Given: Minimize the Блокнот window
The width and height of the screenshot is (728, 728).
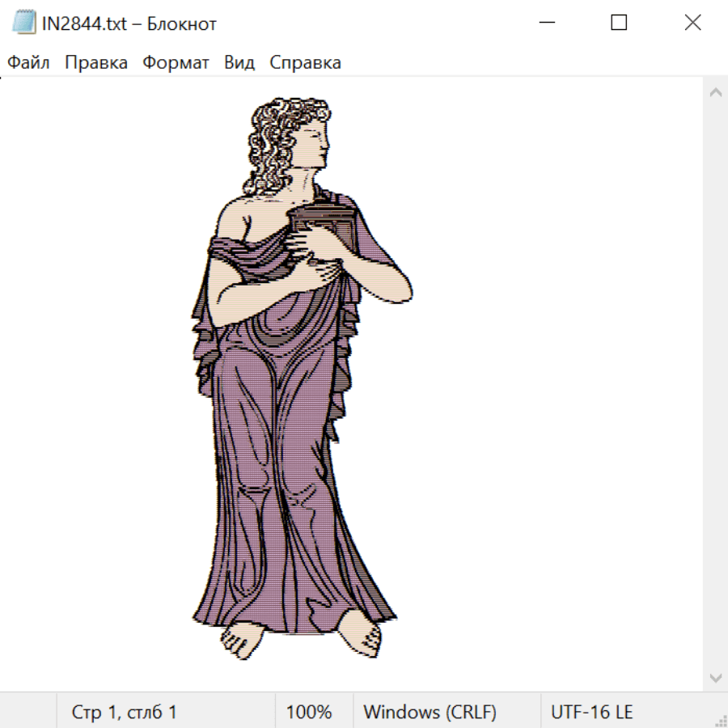Looking at the screenshot, I should click(545, 23).
